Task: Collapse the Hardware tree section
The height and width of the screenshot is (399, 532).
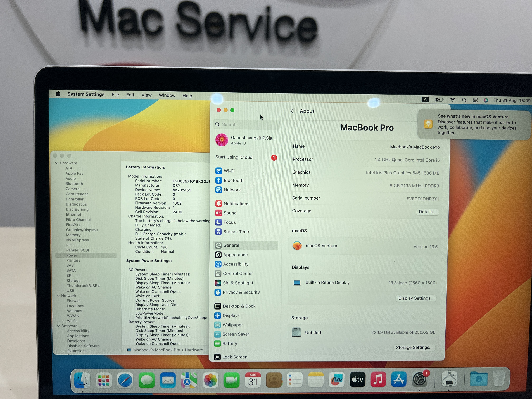Action: pyautogui.click(x=57, y=163)
